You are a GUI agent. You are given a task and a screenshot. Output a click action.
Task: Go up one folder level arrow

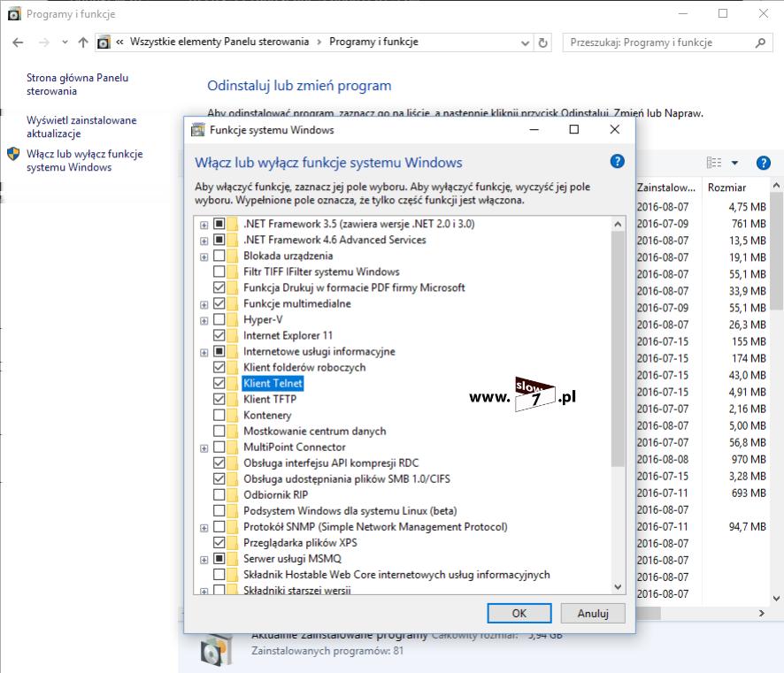(83, 42)
